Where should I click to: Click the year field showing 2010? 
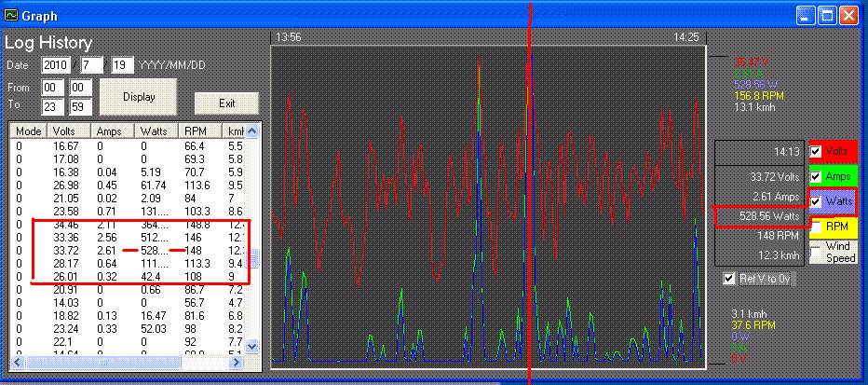coord(55,65)
